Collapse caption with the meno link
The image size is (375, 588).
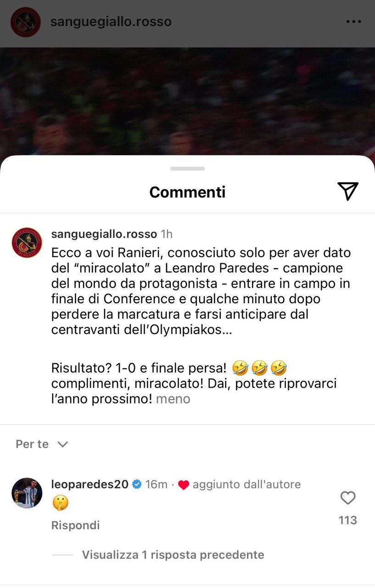coord(173,399)
